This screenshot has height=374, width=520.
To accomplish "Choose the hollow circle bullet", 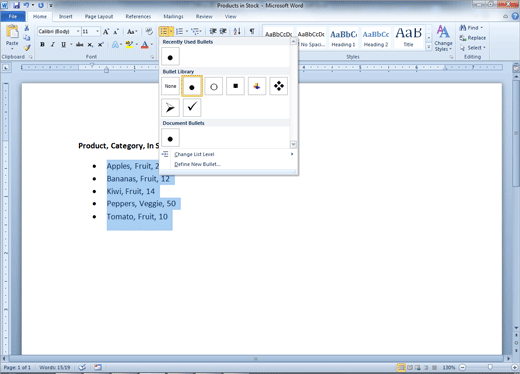I will point(214,87).
